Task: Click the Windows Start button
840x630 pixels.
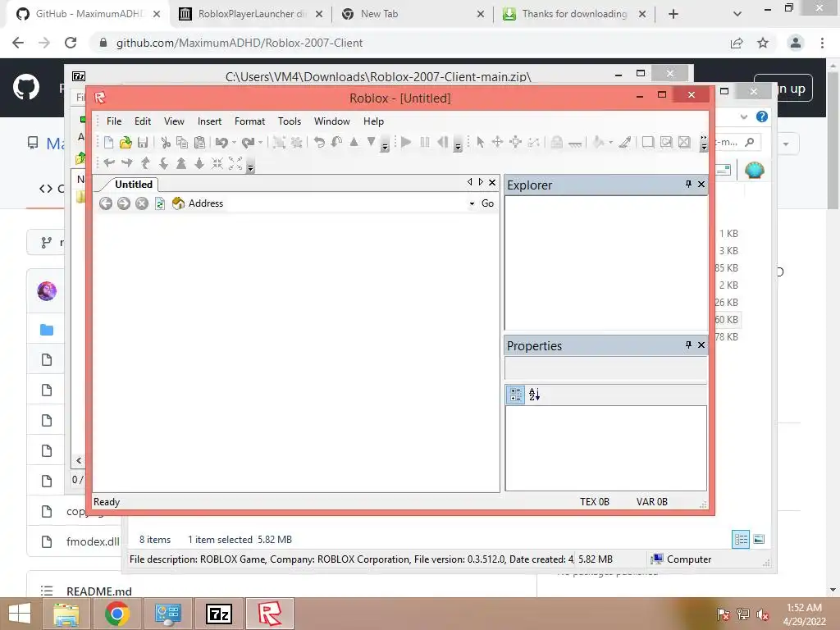Action: [20, 614]
